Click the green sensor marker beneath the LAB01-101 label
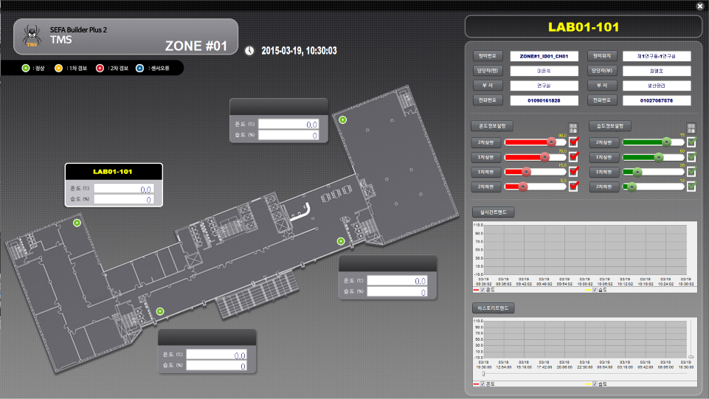 click(77, 223)
